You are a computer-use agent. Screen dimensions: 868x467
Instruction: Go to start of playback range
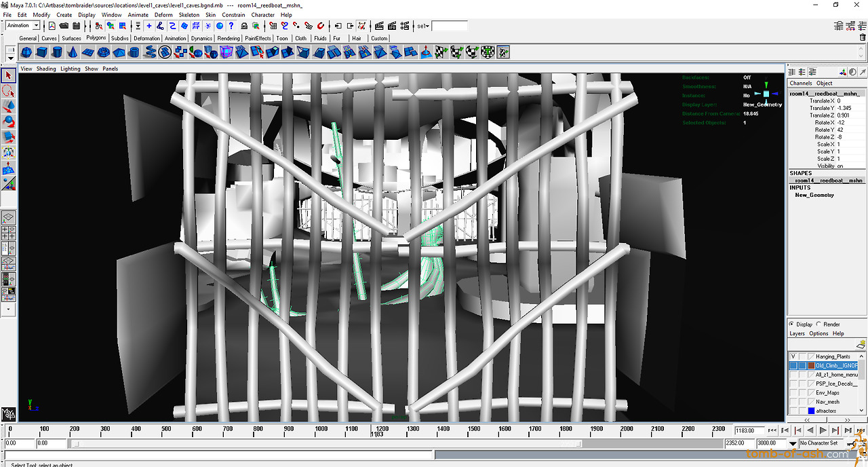[772, 430]
